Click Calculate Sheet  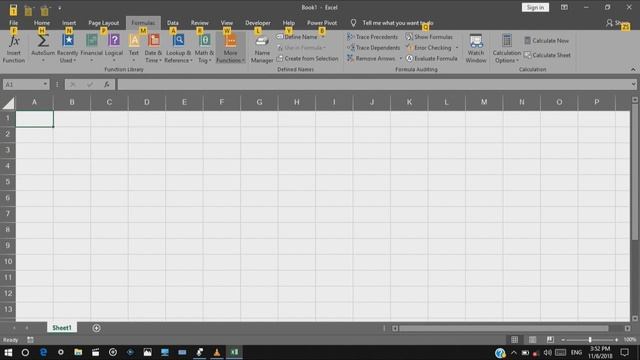[x=547, y=55]
